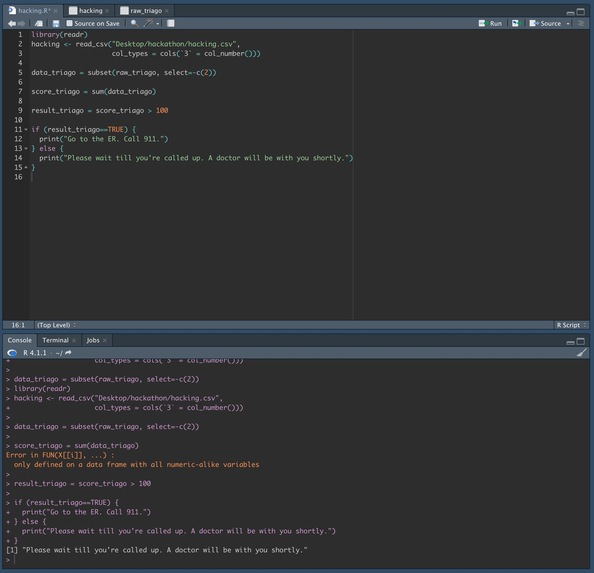Minimize the source editor pane
Image resolution: width=594 pixels, height=573 pixels.
[570, 12]
